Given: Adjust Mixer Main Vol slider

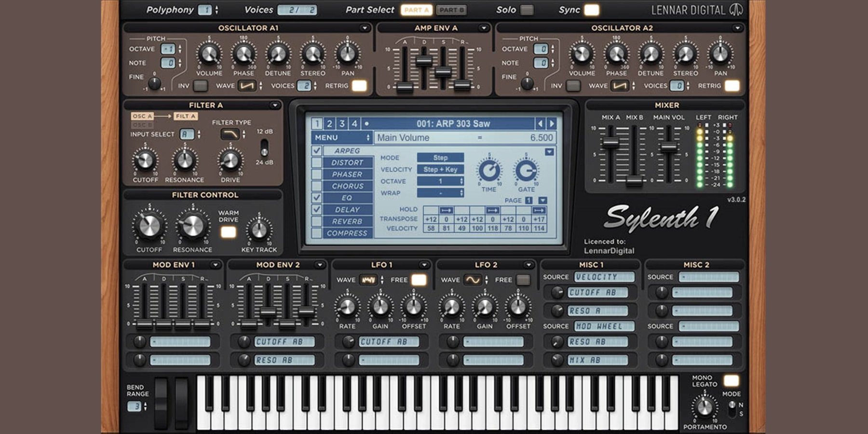Looking at the screenshot, I should tap(668, 147).
